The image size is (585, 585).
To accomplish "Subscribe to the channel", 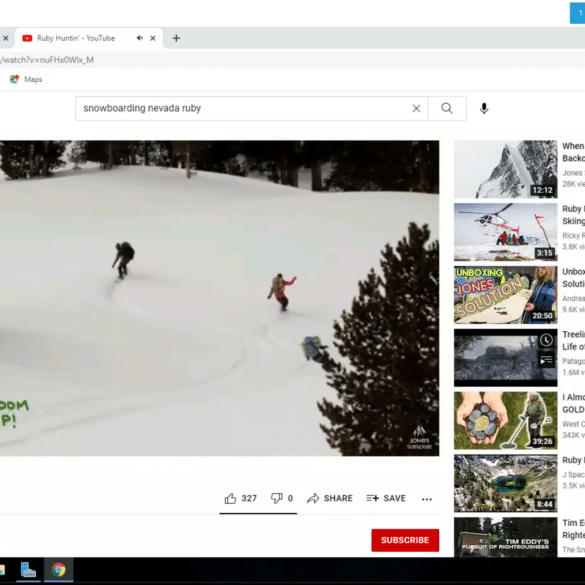I will [405, 540].
